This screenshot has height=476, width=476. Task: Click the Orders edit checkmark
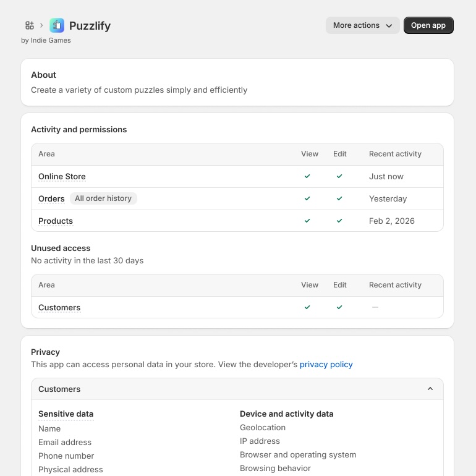tap(339, 198)
